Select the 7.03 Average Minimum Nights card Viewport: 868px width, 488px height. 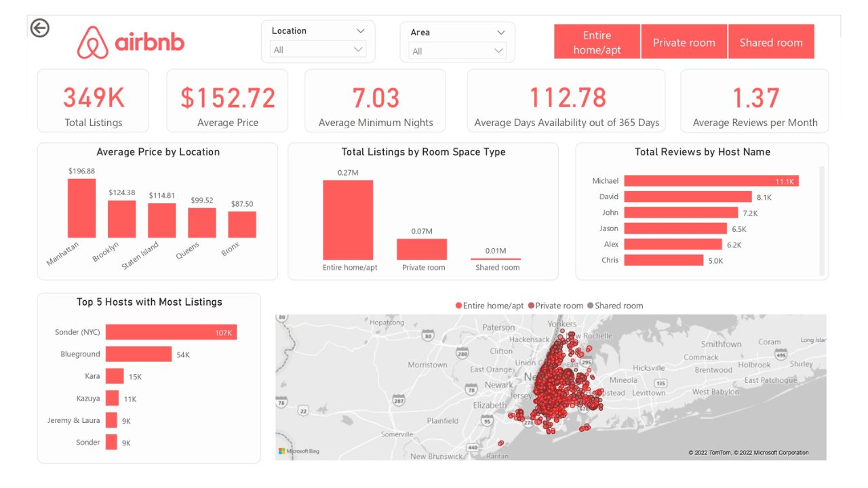[x=375, y=100]
